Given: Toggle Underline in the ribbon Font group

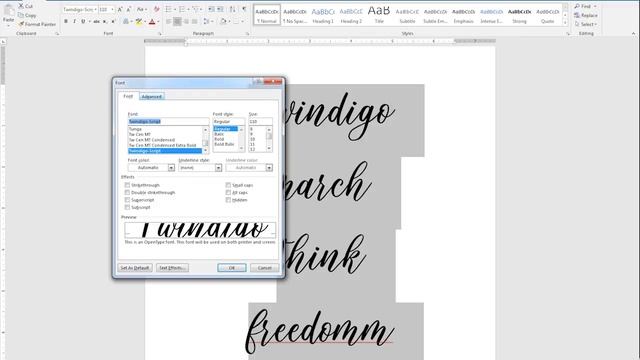Looking at the screenshot, I should [x=83, y=21].
